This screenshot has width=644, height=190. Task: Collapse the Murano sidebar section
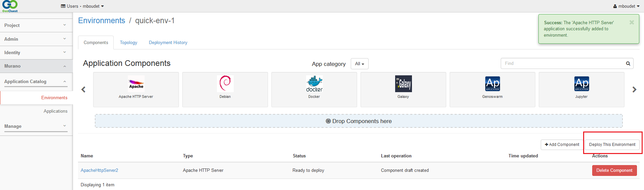pyautogui.click(x=36, y=66)
